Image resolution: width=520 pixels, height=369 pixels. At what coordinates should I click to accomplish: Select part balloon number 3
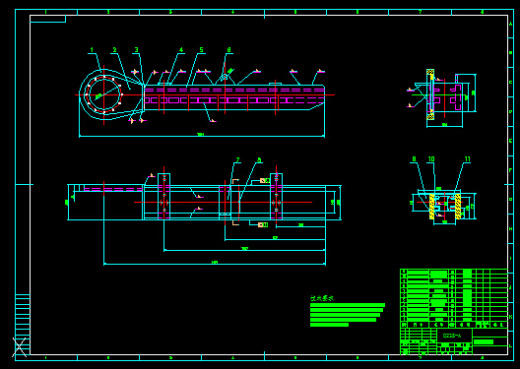click(136, 50)
